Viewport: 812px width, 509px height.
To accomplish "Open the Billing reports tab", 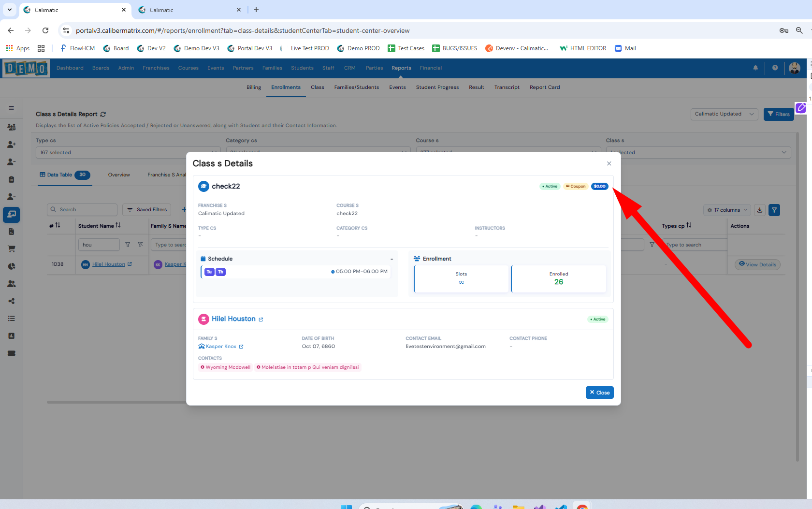I will (x=254, y=87).
